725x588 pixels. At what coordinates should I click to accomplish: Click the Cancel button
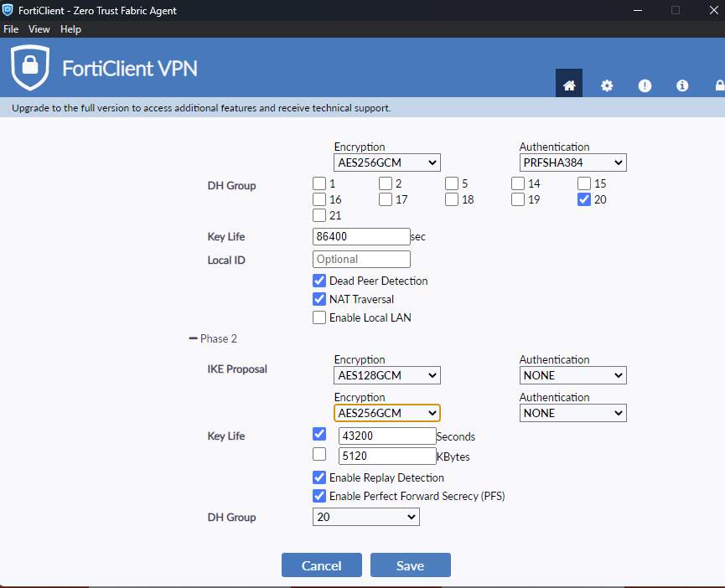click(322, 565)
